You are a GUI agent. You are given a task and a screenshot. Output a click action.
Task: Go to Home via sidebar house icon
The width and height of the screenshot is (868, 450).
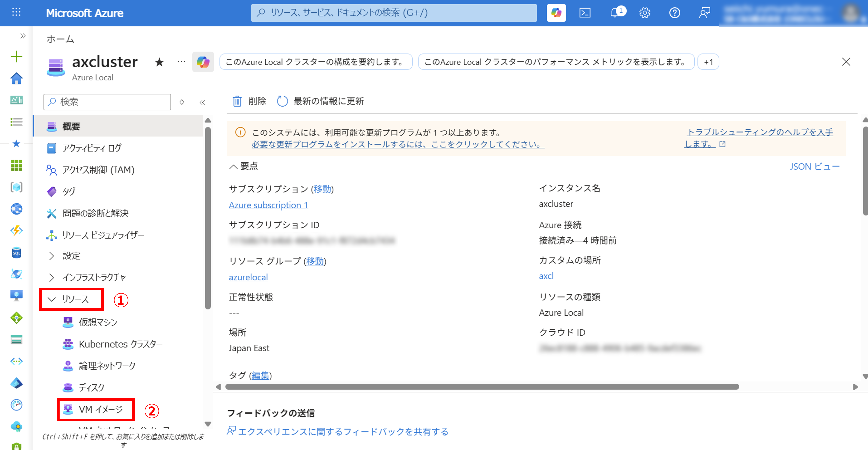pos(16,78)
